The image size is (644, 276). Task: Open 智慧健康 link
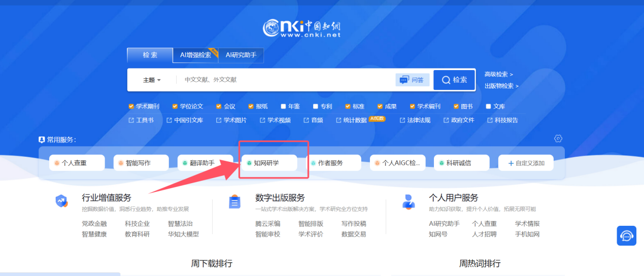pos(94,234)
